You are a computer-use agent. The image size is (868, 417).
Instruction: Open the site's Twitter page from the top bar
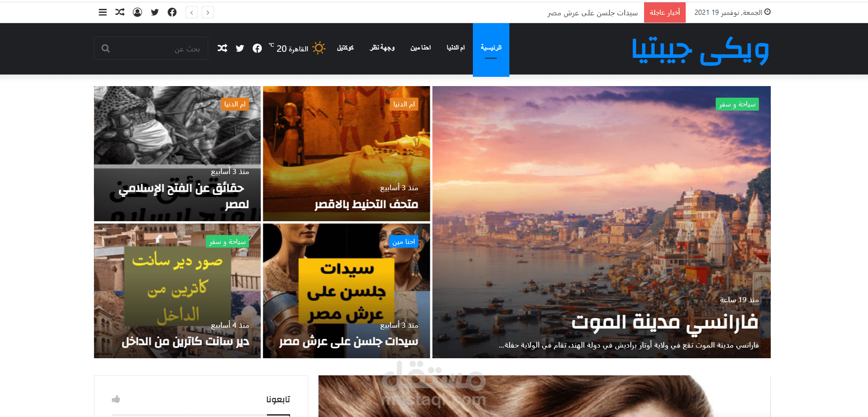155,12
